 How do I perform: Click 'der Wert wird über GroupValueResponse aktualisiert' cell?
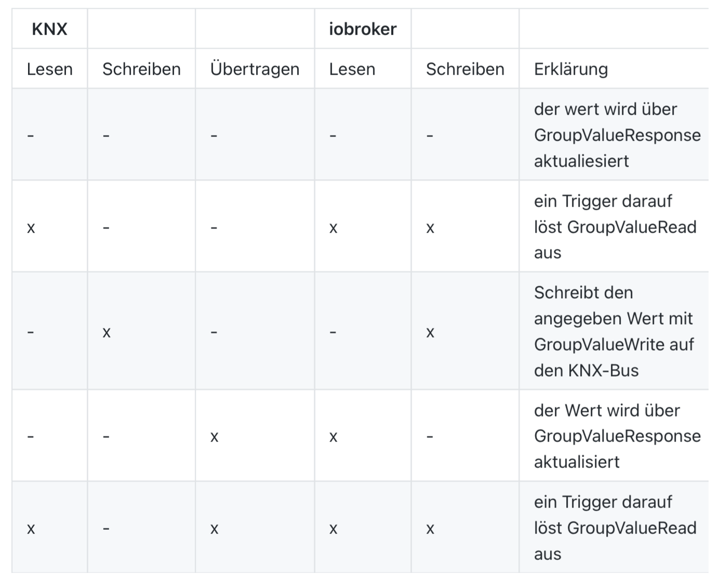tap(617, 436)
